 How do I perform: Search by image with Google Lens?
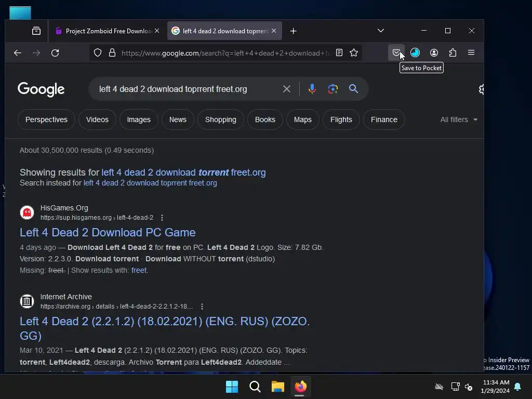tap(333, 89)
